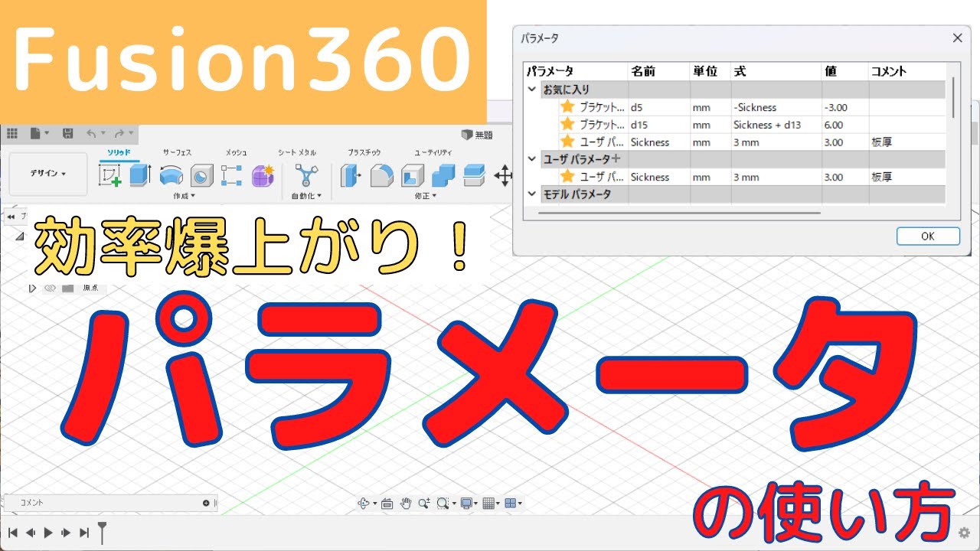The width and height of the screenshot is (980, 551).
Task: Select the Split Body tool
Action: [x=474, y=176]
